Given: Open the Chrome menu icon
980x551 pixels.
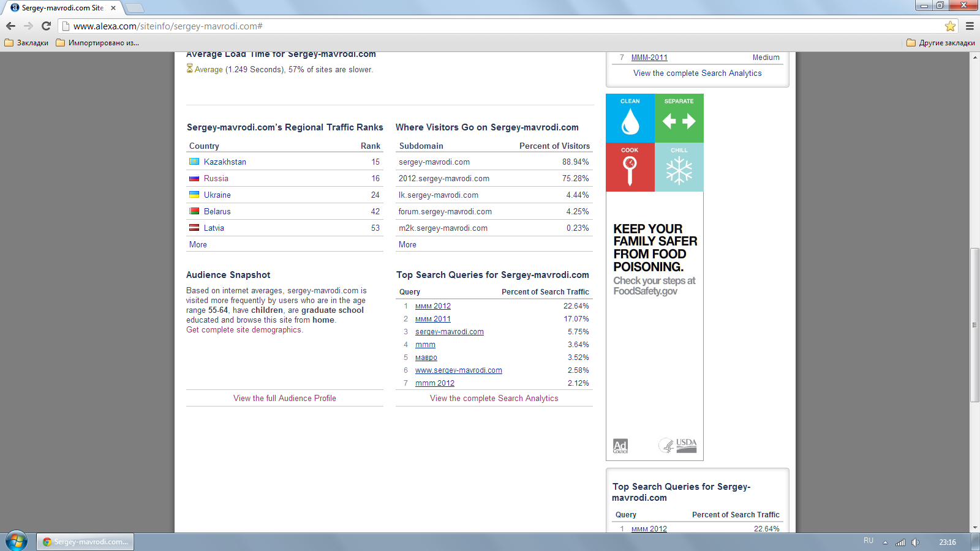Looking at the screenshot, I should click(970, 26).
